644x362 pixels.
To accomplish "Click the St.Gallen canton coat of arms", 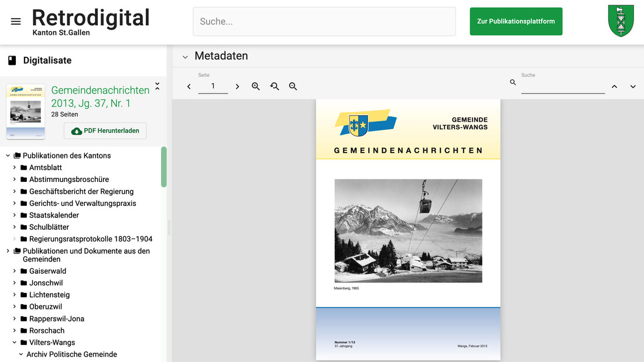I will point(621,21).
